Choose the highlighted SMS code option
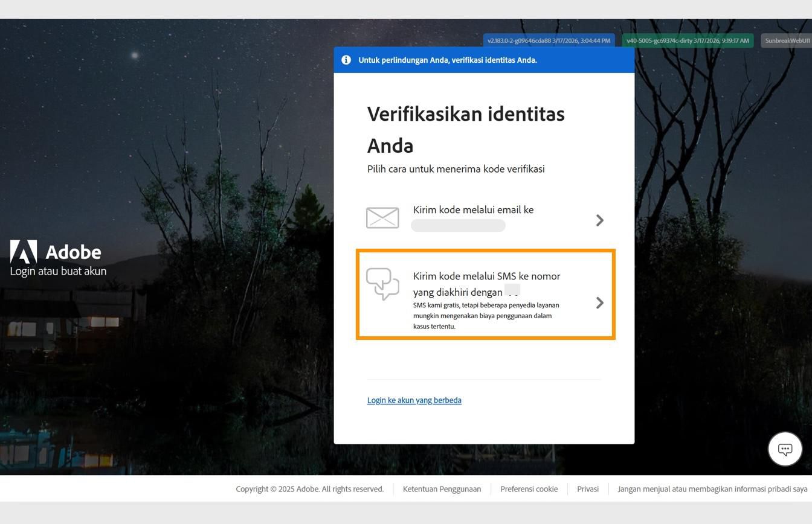 coord(485,294)
